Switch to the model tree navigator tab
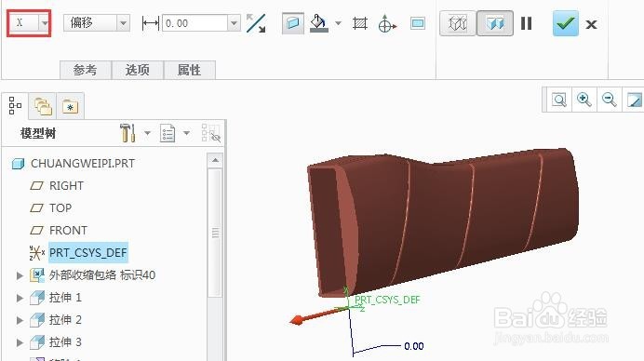Image resolution: width=644 pixels, height=361 pixels. click(15, 106)
